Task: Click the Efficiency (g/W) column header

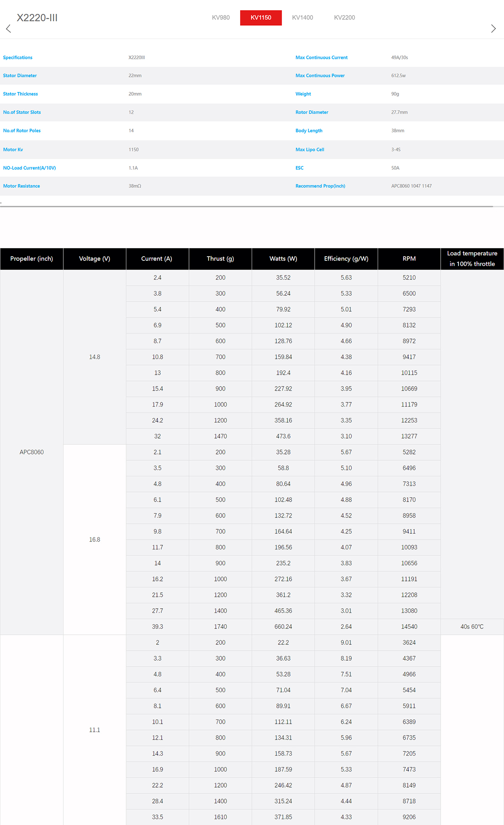Action: [x=346, y=259]
